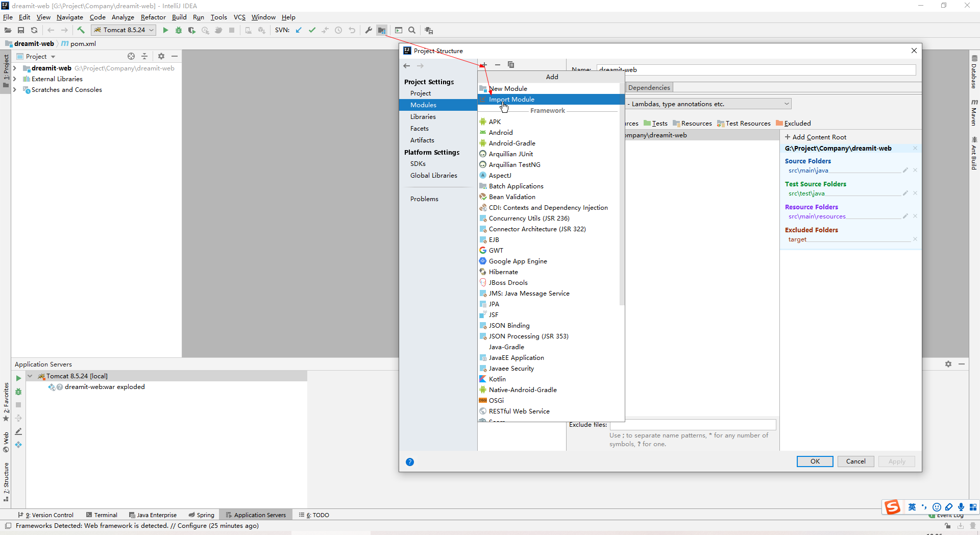Click Add Content Root
Viewport: 980px width, 535px height.
coord(816,137)
